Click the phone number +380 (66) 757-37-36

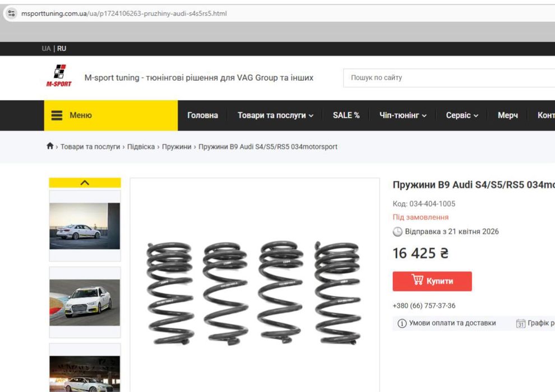point(424,306)
